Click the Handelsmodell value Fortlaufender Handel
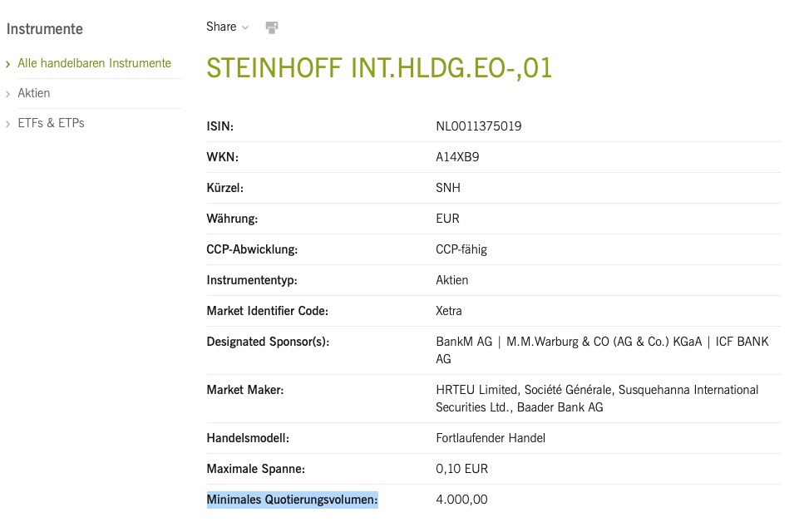This screenshot has width=799, height=532. [491, 438]
